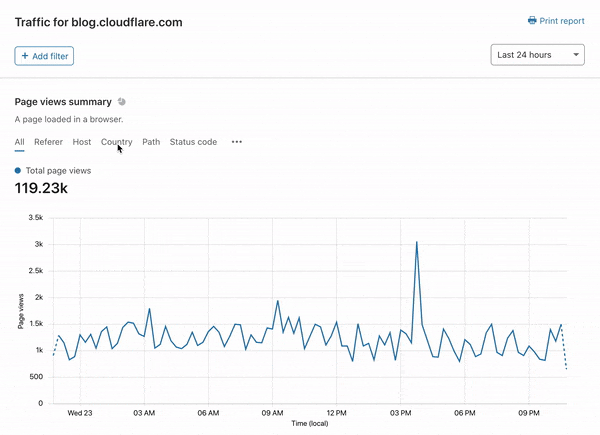The height and width of the screenshot is (435, 600).
Task: Switch to the Path tab
Action: pos(151,142)
